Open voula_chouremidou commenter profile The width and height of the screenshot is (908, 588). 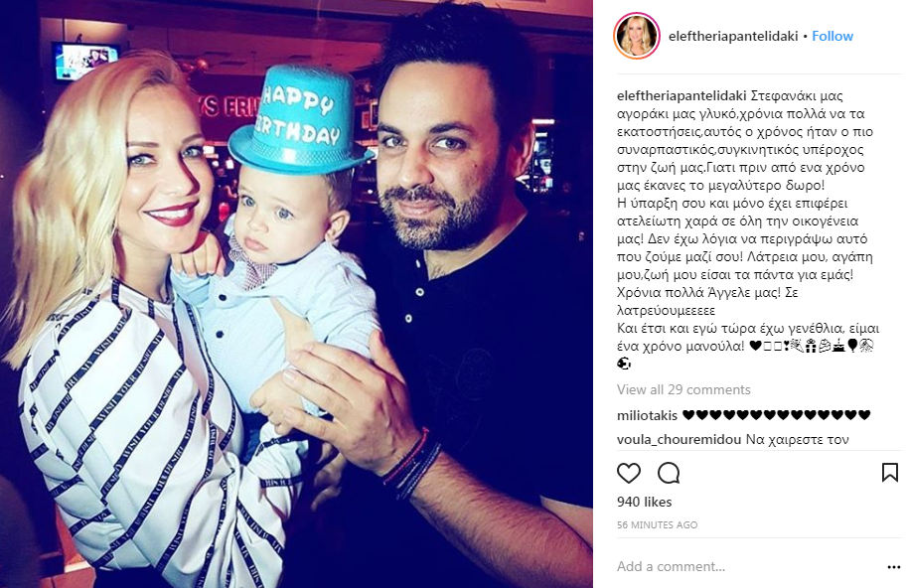[x=680, y=439]
